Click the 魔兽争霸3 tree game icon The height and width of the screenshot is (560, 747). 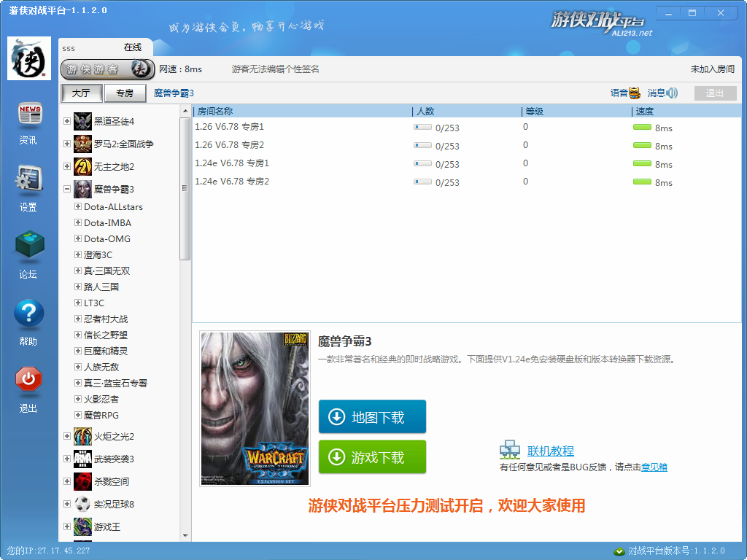pyautogui.click(x=82, y=189)
